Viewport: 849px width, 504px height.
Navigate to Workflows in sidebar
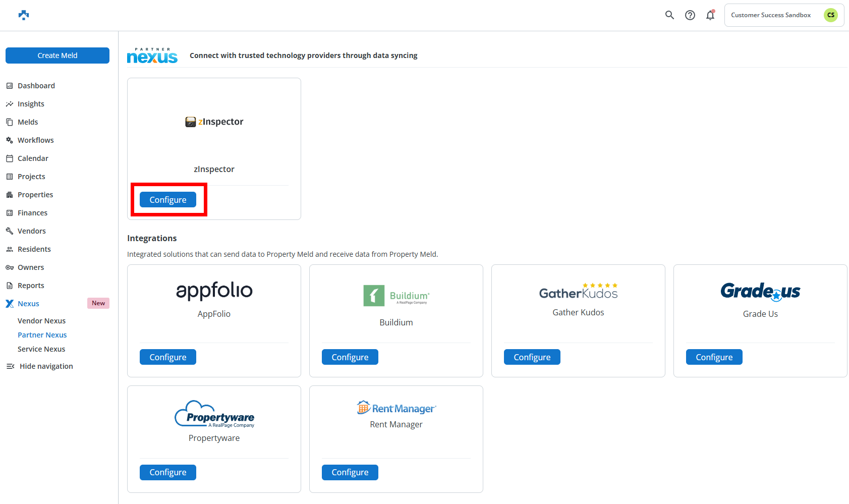click(x=35, y=140)
